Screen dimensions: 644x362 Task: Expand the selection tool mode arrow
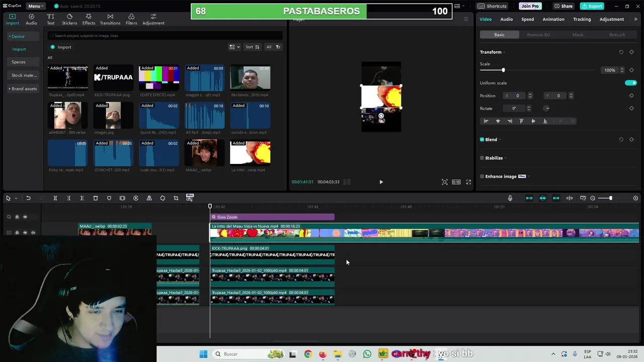point(16,199)
